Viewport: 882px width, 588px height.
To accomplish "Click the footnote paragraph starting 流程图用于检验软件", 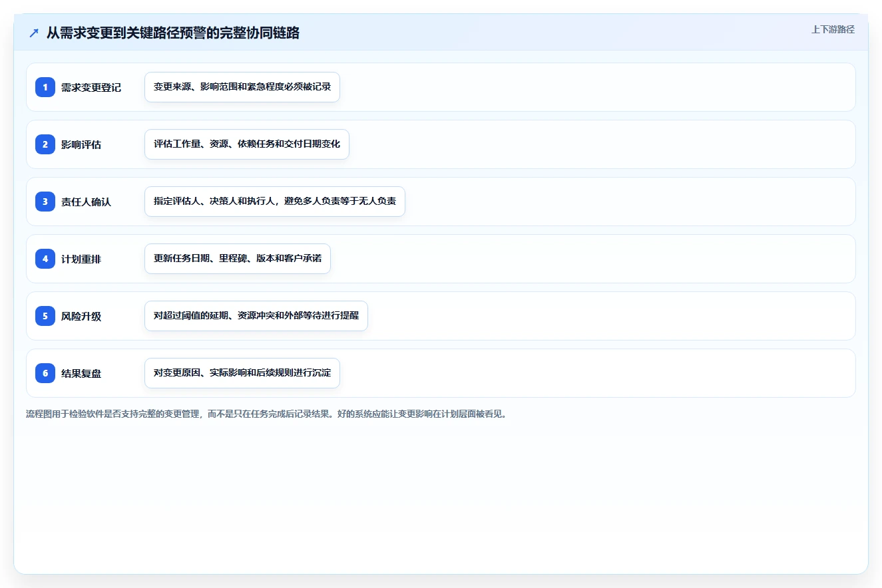I will click(x=267, y=414).
